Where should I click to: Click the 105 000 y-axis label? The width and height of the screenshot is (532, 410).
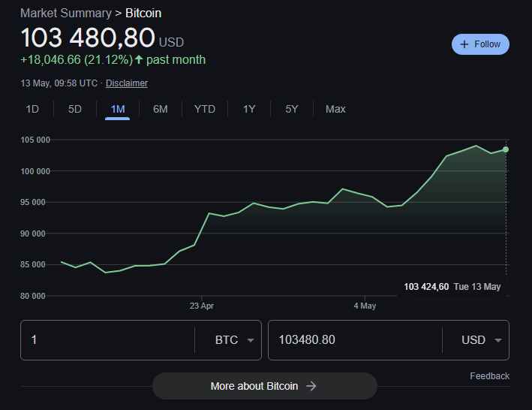coord(35,140)
